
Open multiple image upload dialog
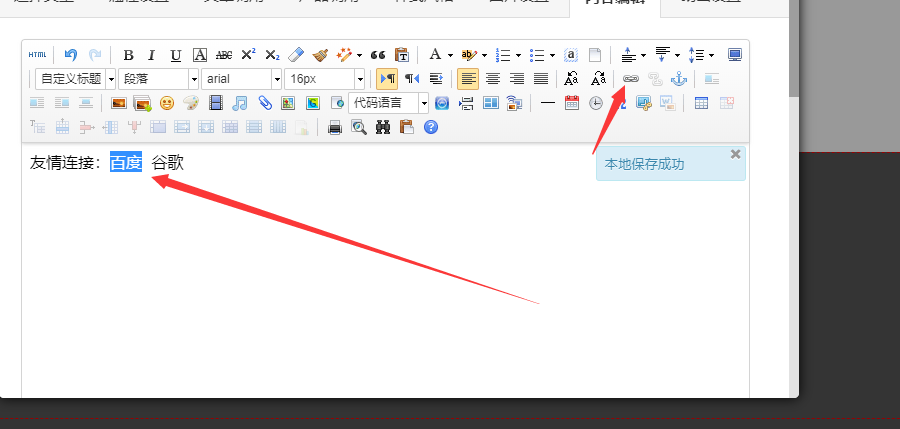(142, 103)
